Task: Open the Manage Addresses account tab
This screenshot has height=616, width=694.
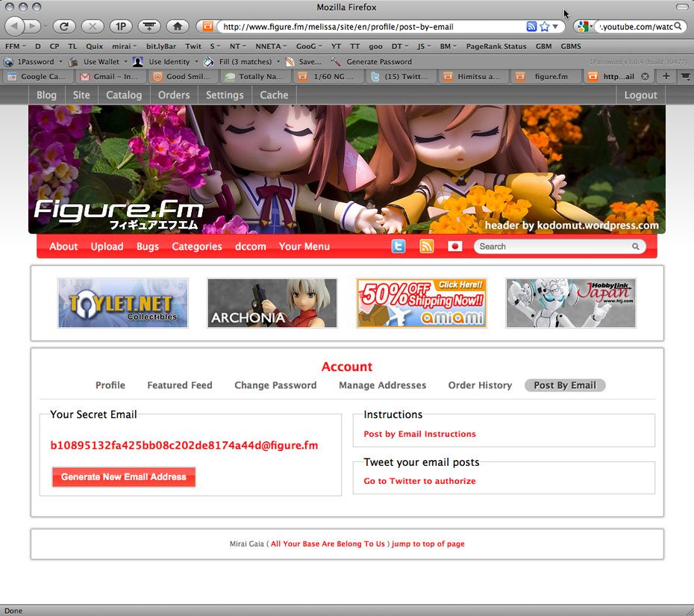Action: point(382,385)
